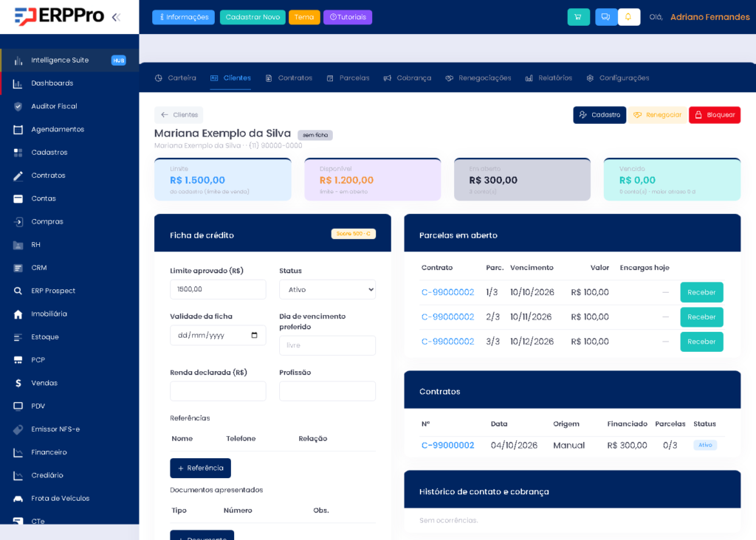Open the Cobrança tab
756x540 pixels.
(408, 78)
